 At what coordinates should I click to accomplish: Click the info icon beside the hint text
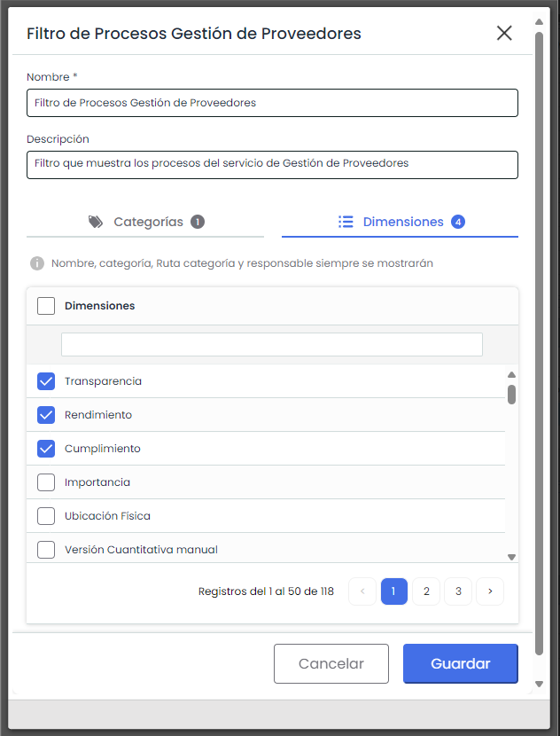(37, 263)
